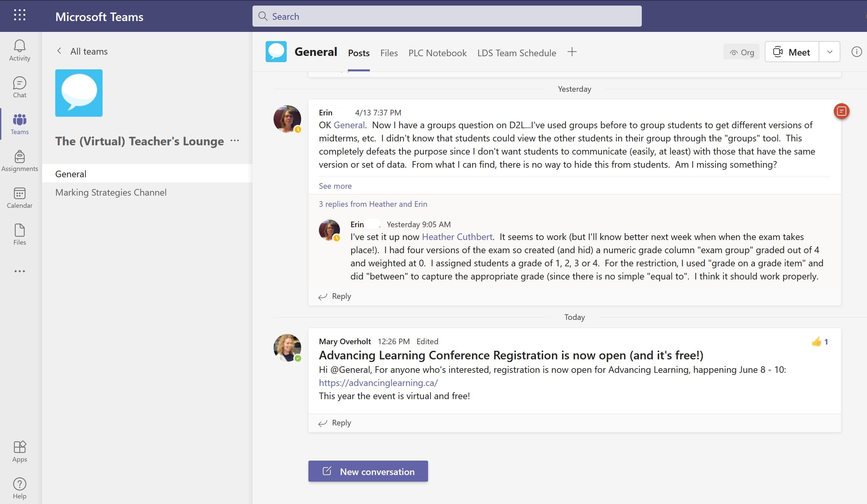Switch to the PLC Notebook tab

(437, 53)
